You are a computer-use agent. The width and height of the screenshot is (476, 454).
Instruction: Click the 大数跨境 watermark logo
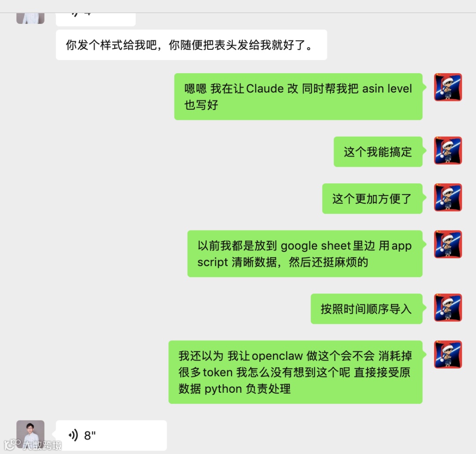click(33, 445)
